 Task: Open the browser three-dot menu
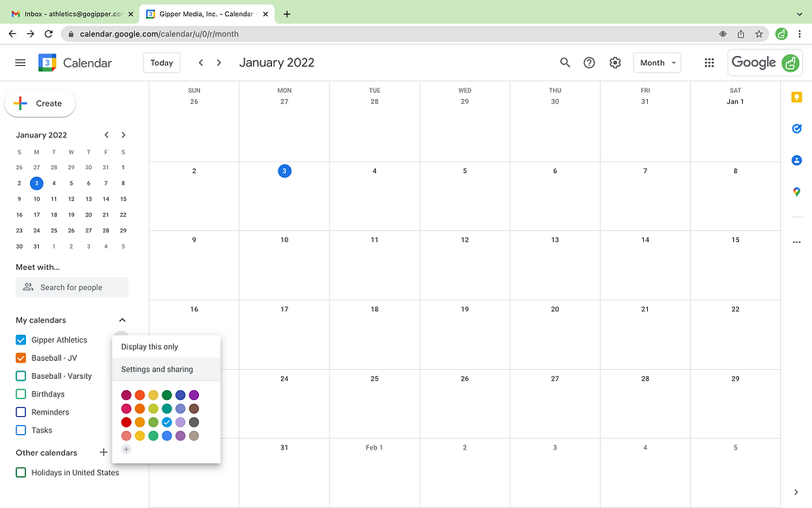point(800,33)
